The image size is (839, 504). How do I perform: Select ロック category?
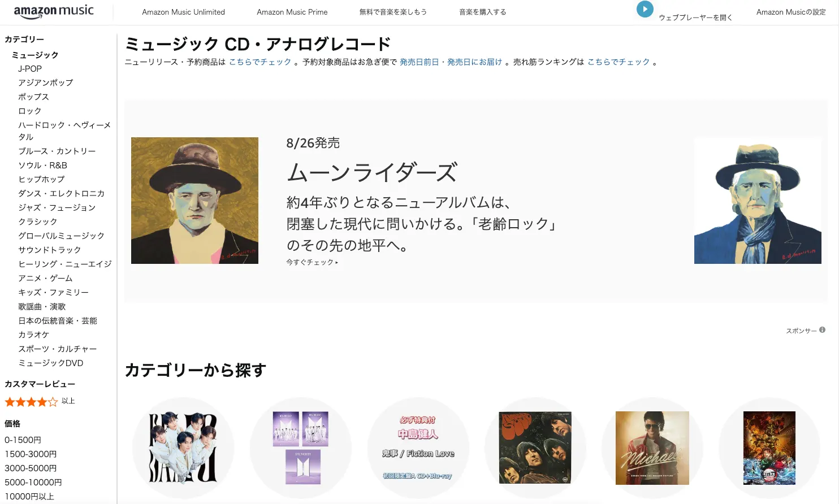[30, 111]
